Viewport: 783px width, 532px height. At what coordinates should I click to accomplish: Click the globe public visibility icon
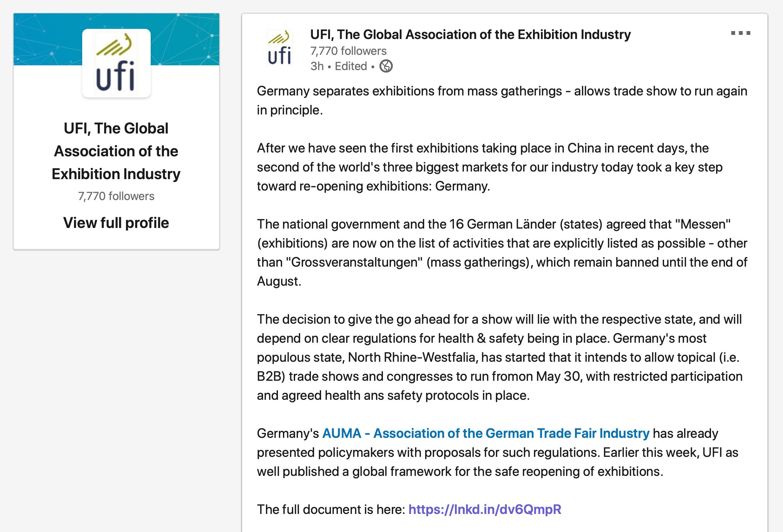point(386,66)
